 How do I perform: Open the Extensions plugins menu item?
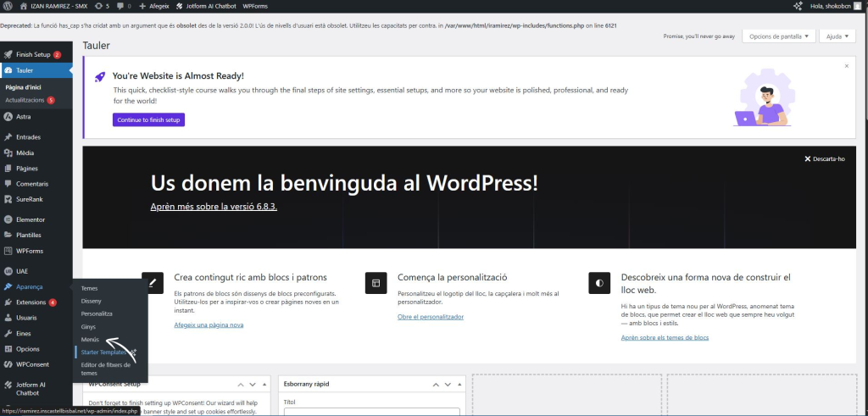click(x=31, y=302)
